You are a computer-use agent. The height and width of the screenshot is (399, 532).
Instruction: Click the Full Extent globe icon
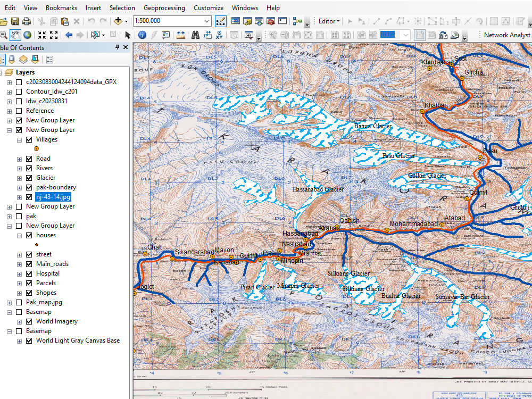click(27, 35)
